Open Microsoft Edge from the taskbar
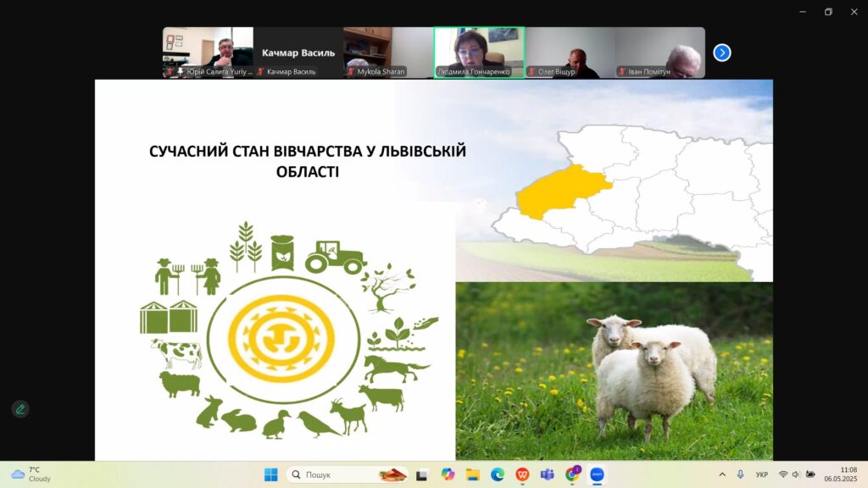 (498, 474)
